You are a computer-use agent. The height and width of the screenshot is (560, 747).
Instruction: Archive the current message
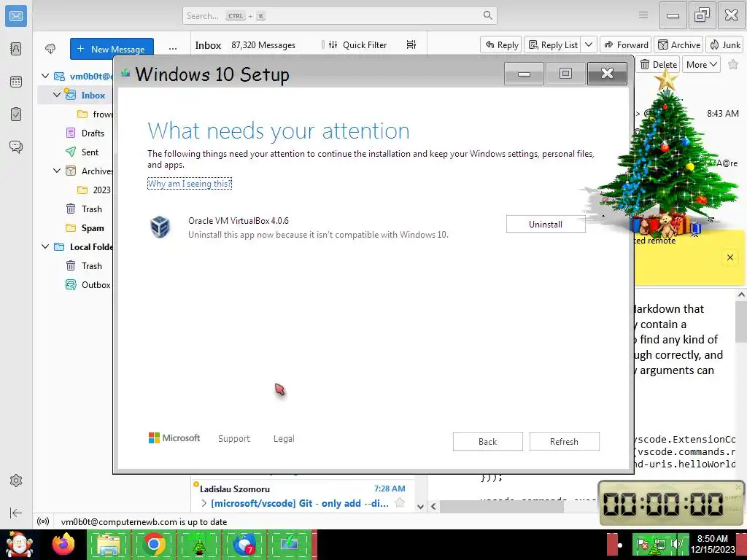point(679,44)
